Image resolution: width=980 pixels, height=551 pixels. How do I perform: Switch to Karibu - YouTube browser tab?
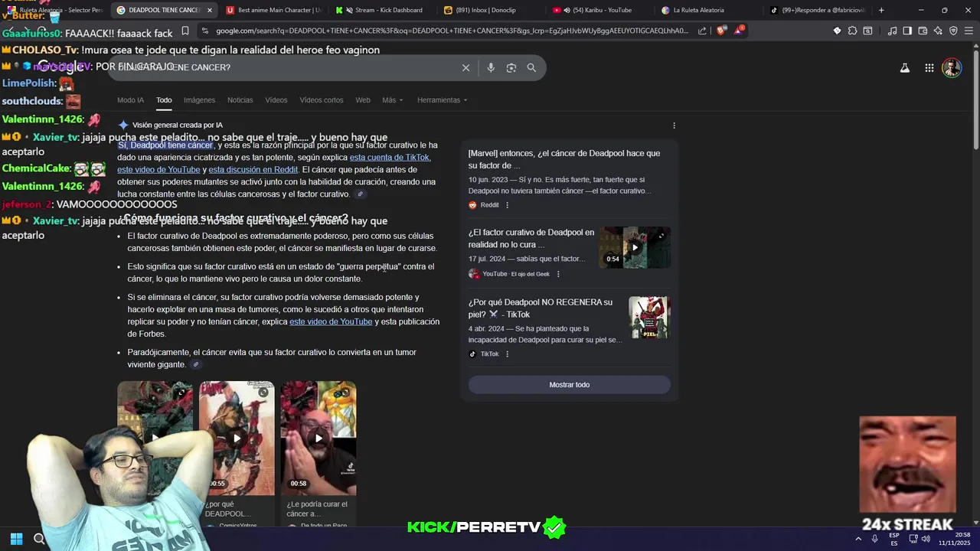tap(601, 10)
